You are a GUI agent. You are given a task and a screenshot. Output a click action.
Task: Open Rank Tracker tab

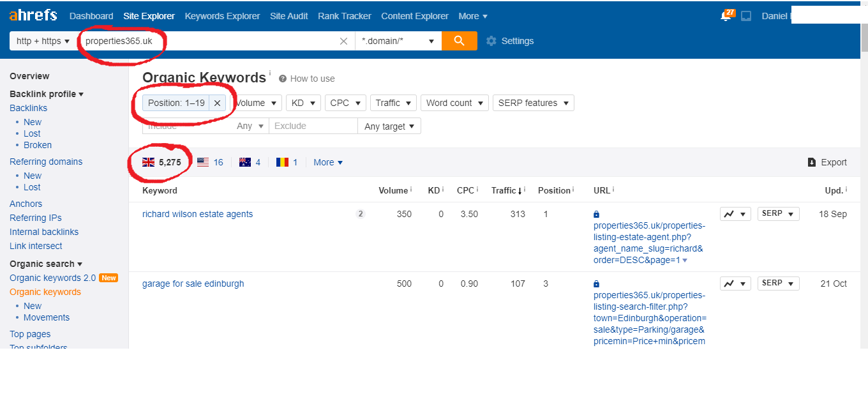345,16
